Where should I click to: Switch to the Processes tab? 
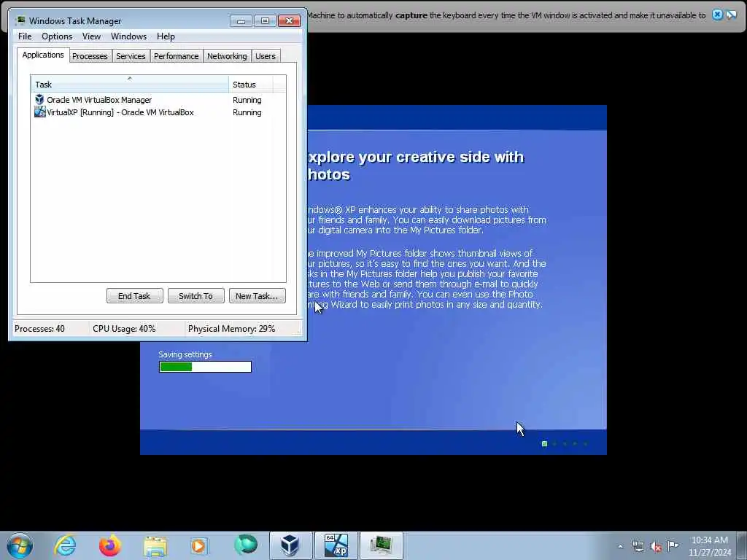click(90, 56)
